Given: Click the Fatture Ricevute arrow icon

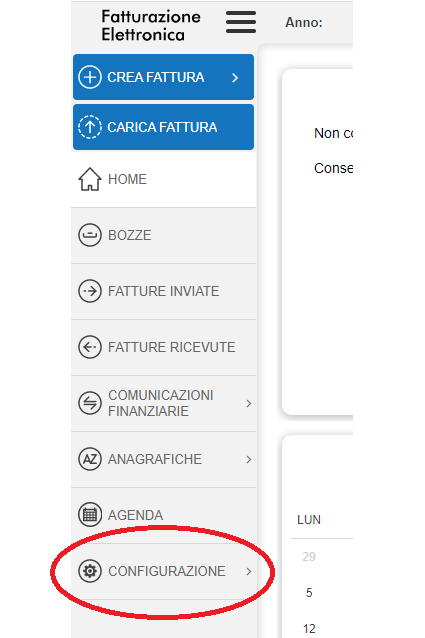Looking at the screenshot, I should click(x=90, y=347).
